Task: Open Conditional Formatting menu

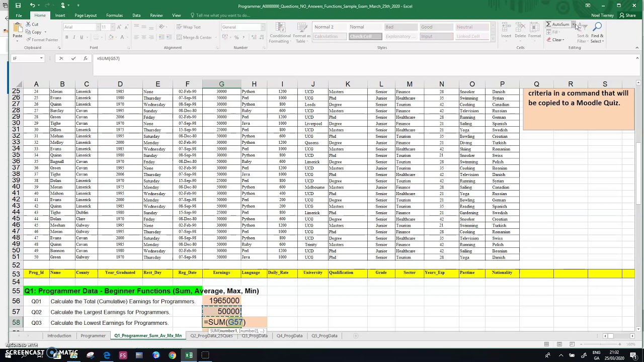Action: click(280, 33)
